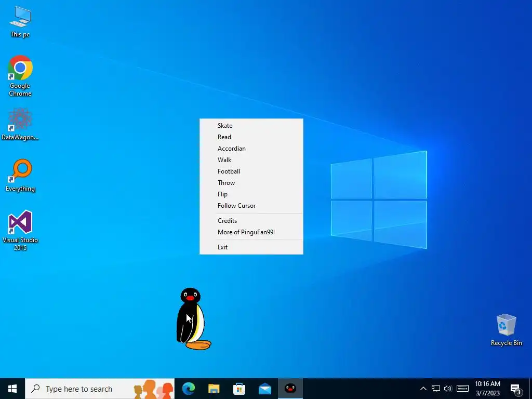This screenshot has height=399, width=532.
Task: Click the Pingu app taskbar button
Action: tap(290, 389)
